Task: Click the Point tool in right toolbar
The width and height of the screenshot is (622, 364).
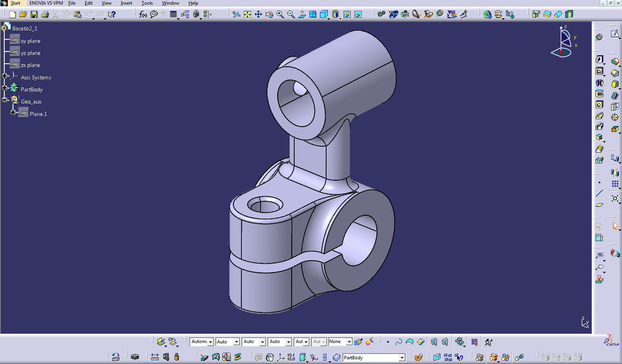Action: [x=599, y=183]
